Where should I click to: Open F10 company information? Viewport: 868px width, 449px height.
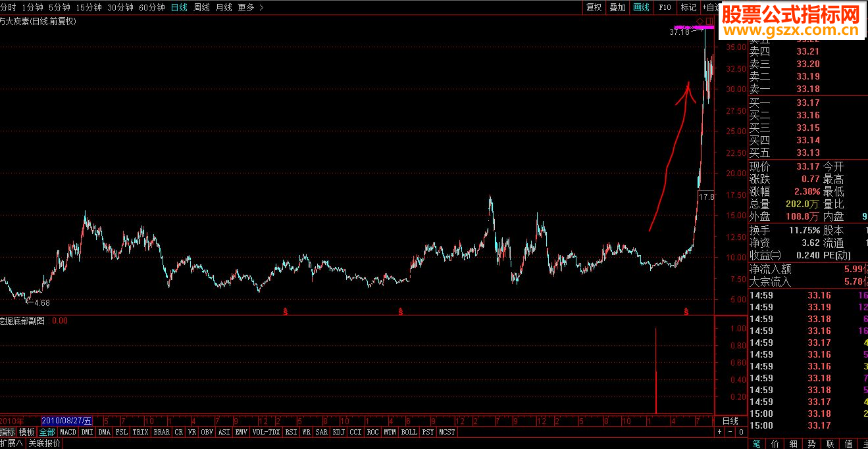665,7
